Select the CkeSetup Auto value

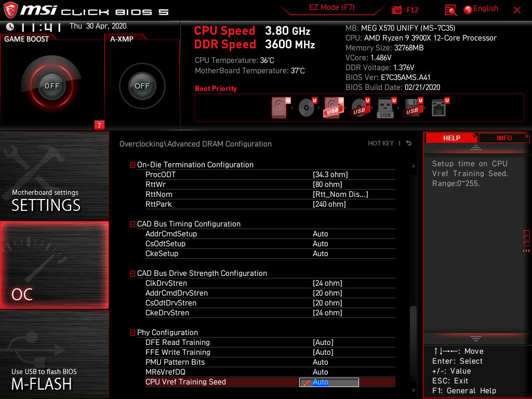320,254
